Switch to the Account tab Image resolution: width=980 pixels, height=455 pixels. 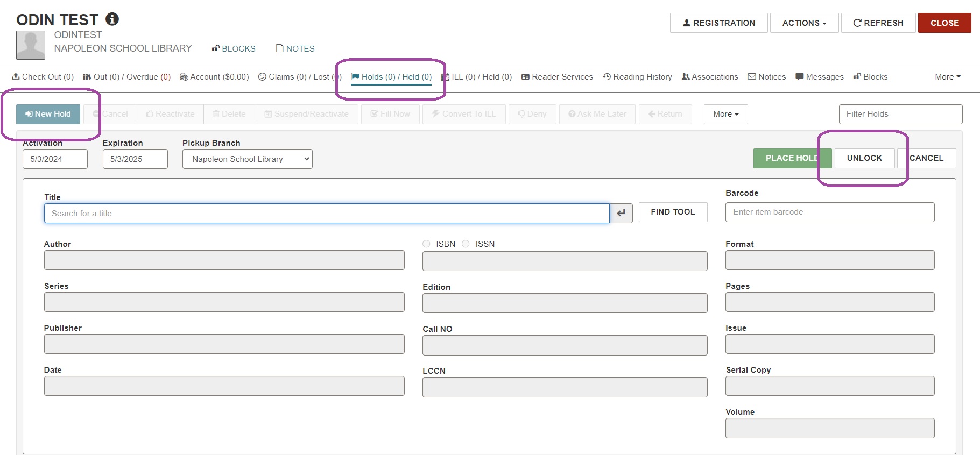click(214, 77)
